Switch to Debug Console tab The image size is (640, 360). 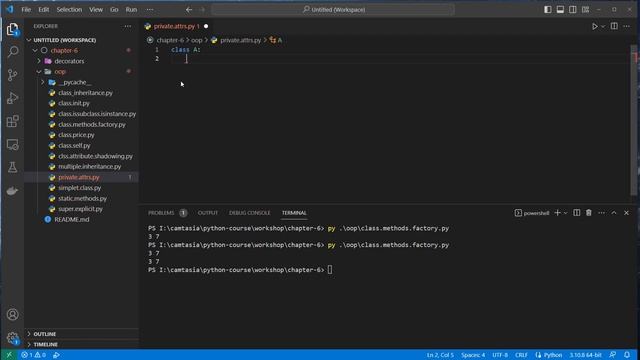(x=249, y=213)
